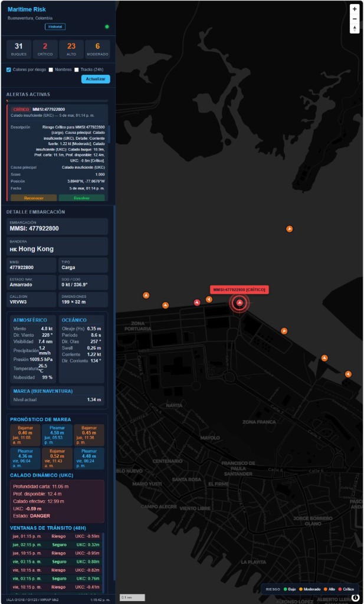Click the Estado: DANGER line
Viewport: 364px width, 604px height.
[32, 516]
